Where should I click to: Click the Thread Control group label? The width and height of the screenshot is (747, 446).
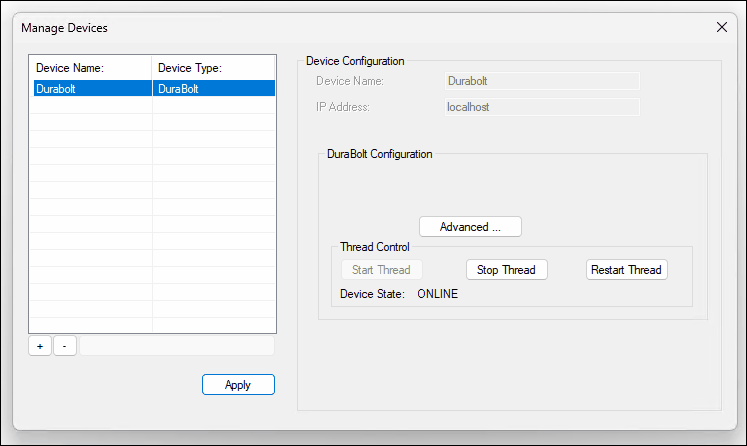click(x=375, y=247)
